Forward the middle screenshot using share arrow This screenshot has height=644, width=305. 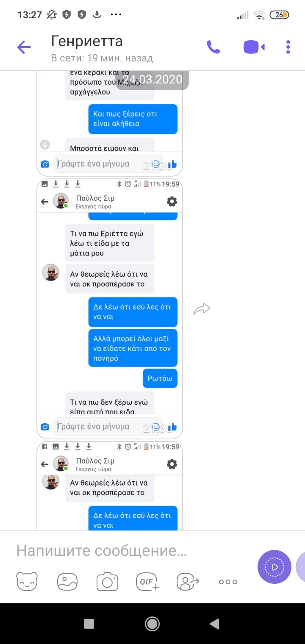point(202,309)
